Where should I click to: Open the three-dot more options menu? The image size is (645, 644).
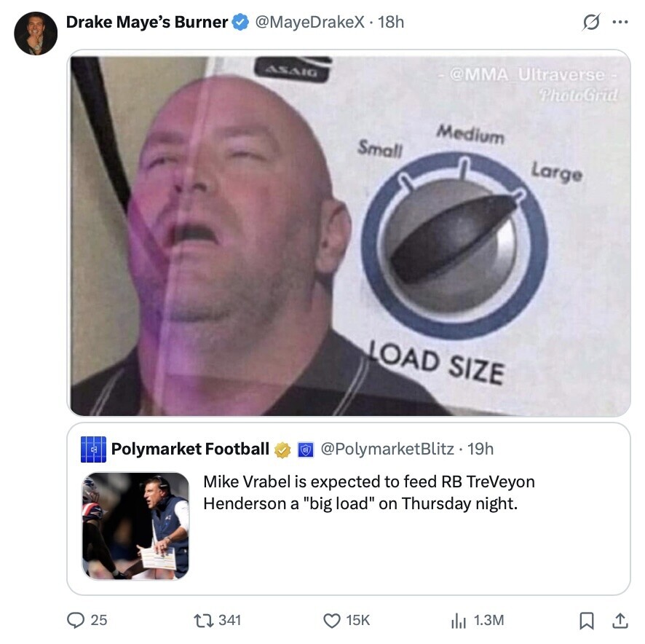[x=620, y=22]
